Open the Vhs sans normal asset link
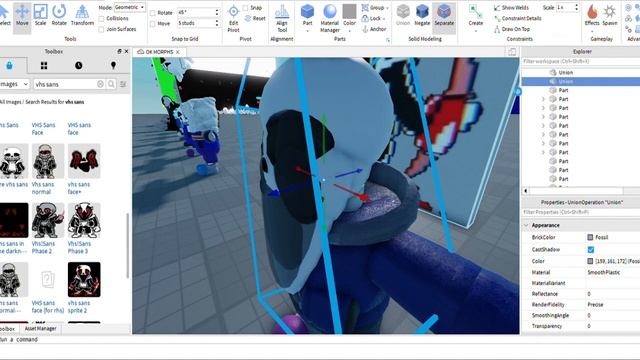The width and height of the screenshot is (640, 360). pos(42,188)
